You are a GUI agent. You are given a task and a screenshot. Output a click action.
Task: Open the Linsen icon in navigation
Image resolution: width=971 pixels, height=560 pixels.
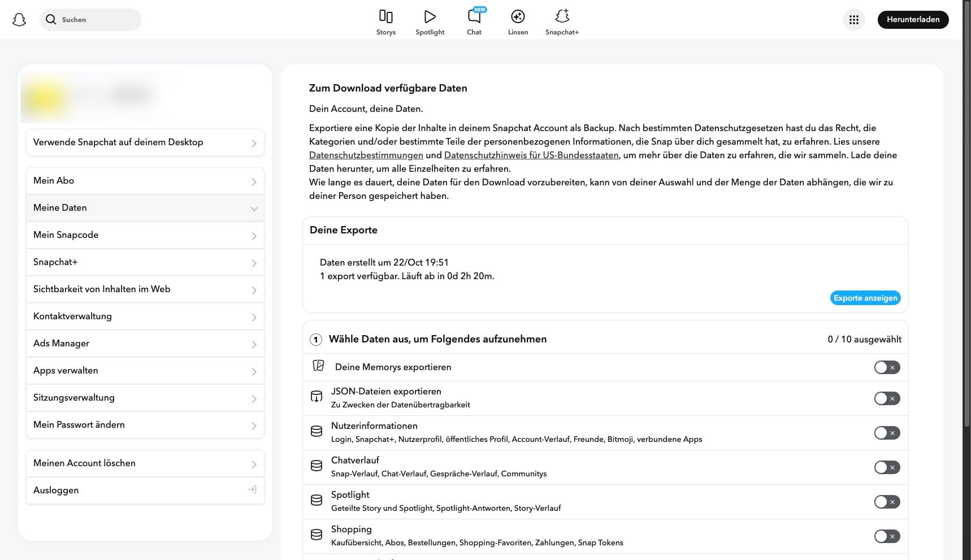point(518,16)
